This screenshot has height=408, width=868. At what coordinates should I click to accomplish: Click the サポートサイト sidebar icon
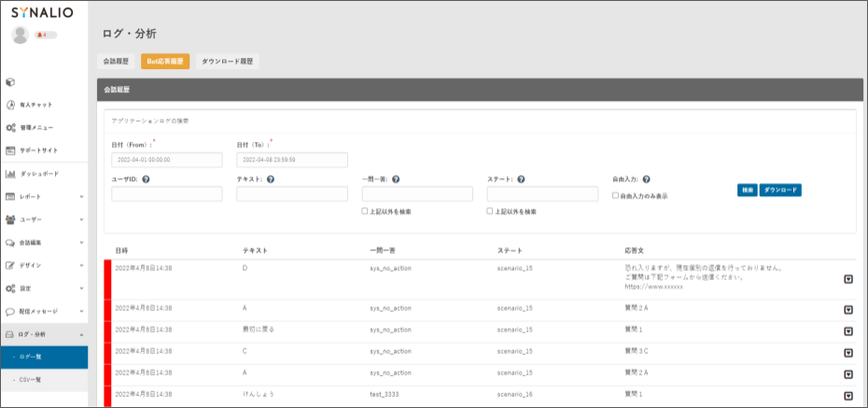pos(10,150)
